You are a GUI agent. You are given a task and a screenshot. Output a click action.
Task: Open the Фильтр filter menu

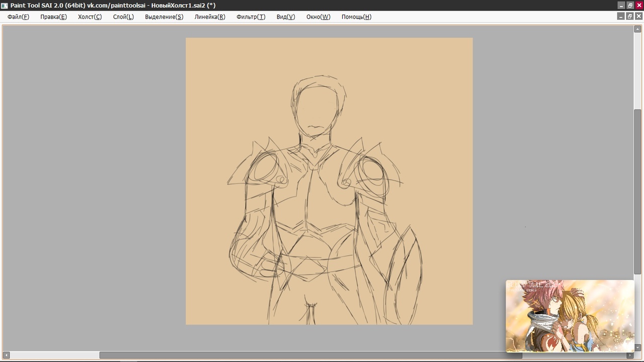point(251,17)
